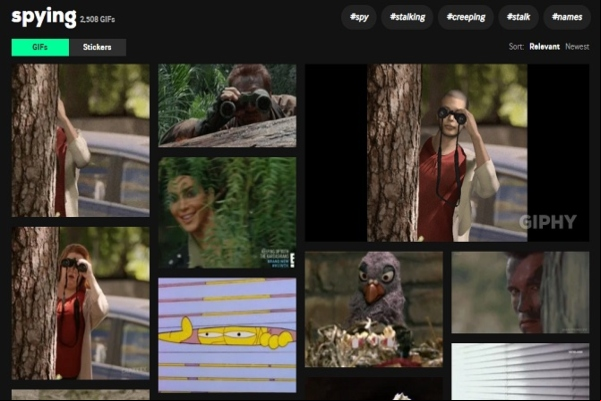Open the #spy tag
This screenshot has height=401, width=601.
coord(359,17)
